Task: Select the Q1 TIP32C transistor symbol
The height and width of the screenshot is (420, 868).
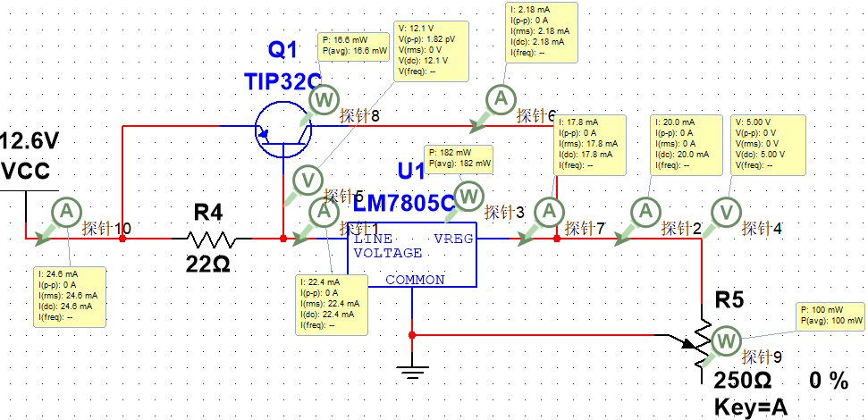Action: click(282, 131)
